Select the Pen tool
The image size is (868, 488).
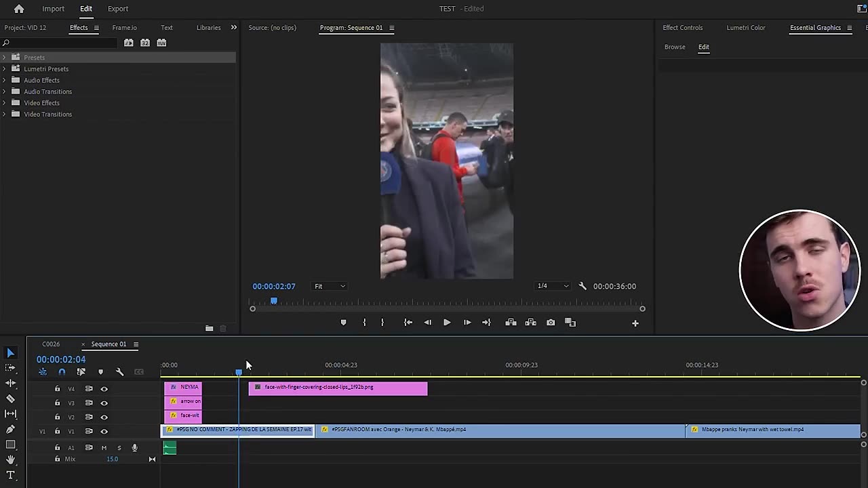pyautogui.click(x=10, y=429)
